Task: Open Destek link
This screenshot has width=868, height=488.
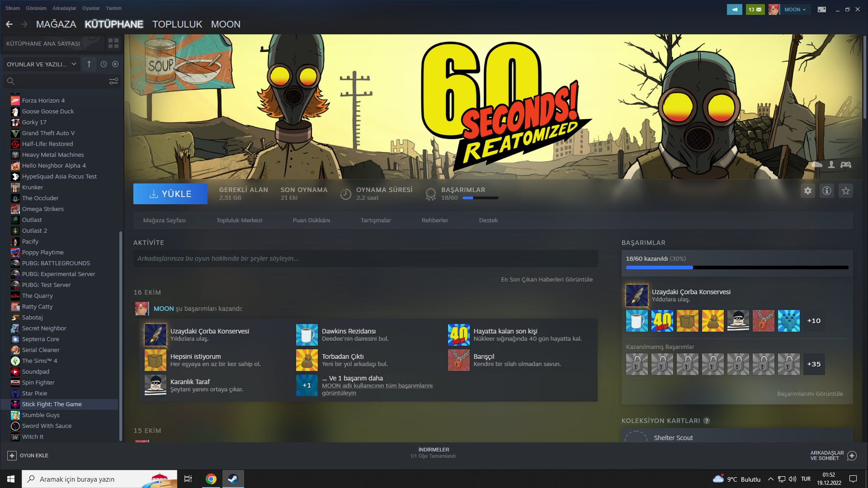Action: click(488, 221)
